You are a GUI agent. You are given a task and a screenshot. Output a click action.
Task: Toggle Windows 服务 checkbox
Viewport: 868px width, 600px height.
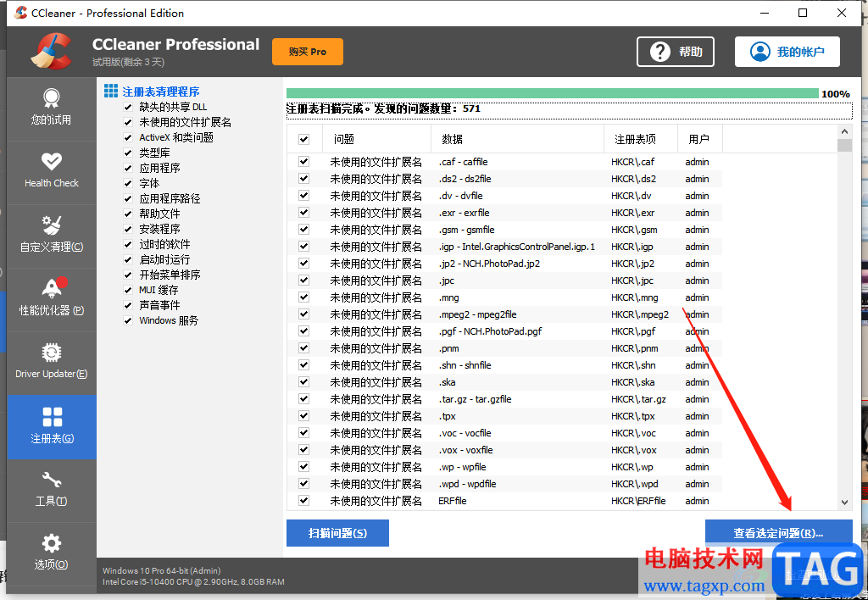pos(128,320)
